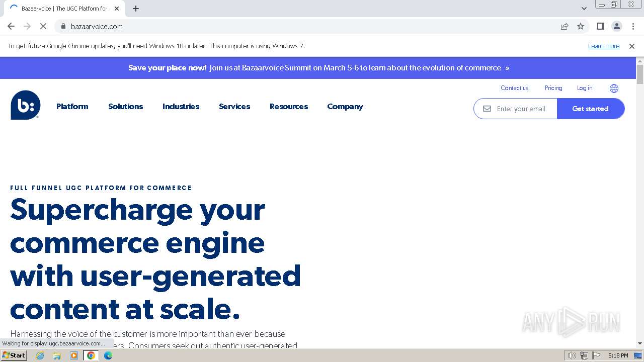This screenshot has height=362, width=644.
Task: Click the Show desktop button
Action: (x=638, y=355)
